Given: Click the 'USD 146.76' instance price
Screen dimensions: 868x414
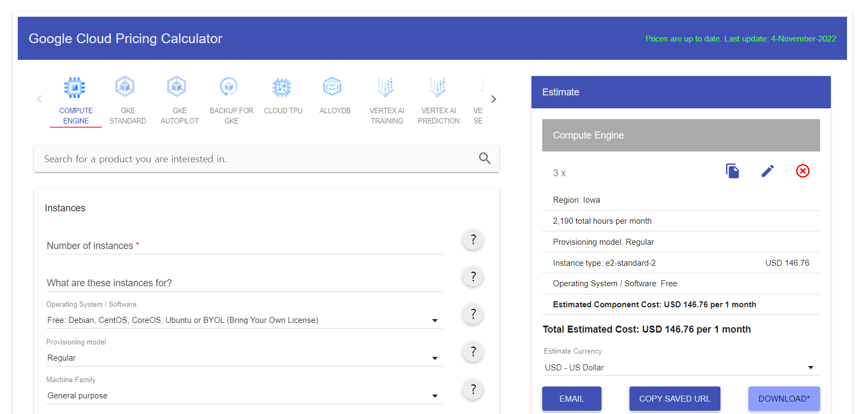Looking at the screenshot, I should pyautogui.click(x=787, y=263).
